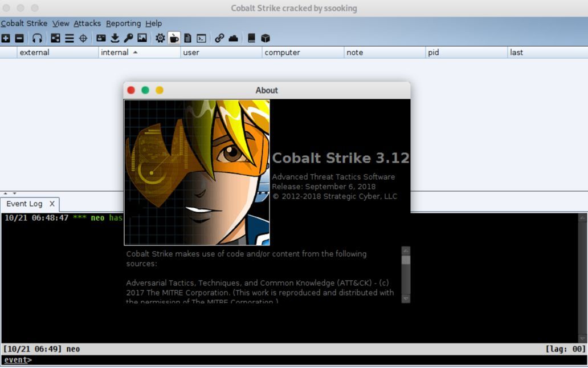Click the yellow button on About dialog
588x368 pixels.
[x=160, y=90]
